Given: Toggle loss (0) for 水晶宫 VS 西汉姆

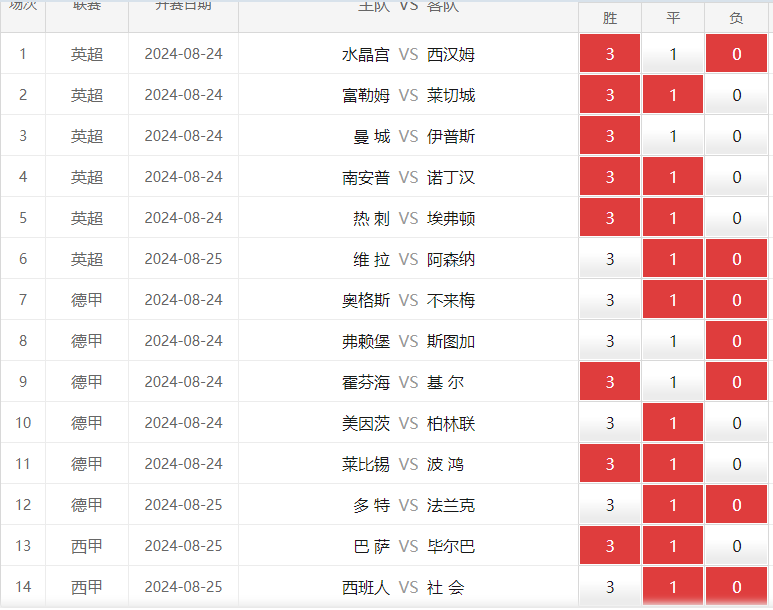Looking at the screenshot, I should click(x=737, y=53).
